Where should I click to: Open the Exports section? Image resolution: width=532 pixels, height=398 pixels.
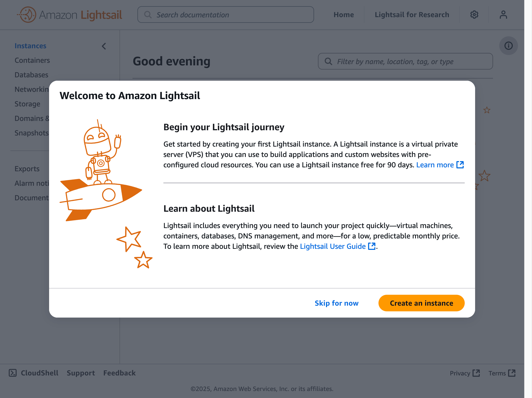tap(27, 169)
